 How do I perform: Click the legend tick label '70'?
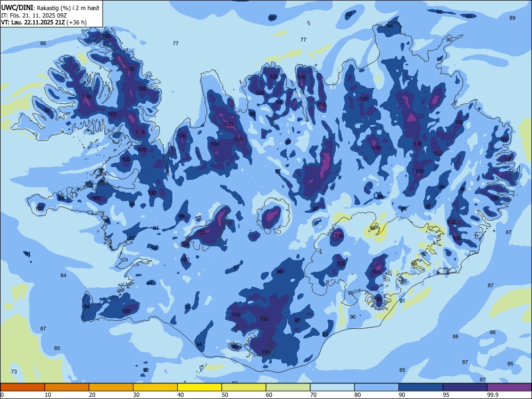click(313, 395)
